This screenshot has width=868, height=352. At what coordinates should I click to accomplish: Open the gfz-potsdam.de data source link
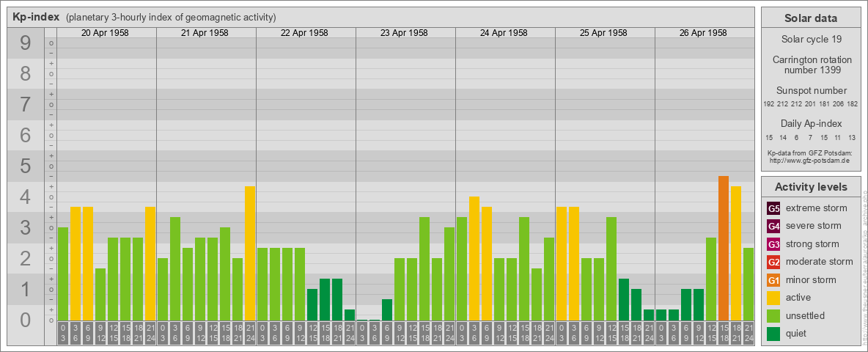pyautogui.click(x=811, y=160)
